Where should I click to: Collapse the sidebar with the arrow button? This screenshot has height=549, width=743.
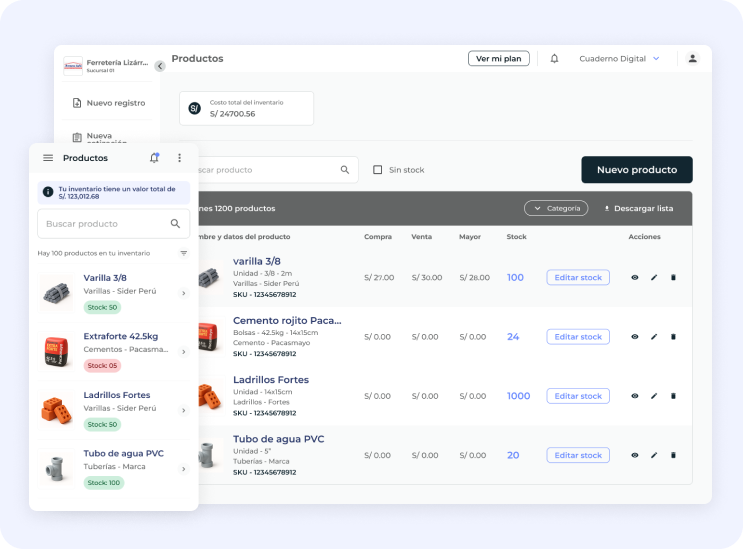(x=160, y=66)
